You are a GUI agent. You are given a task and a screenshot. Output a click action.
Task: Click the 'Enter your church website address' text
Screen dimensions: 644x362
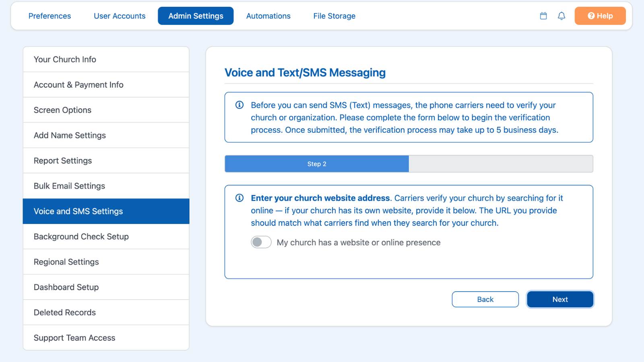[x=320, y=198]
